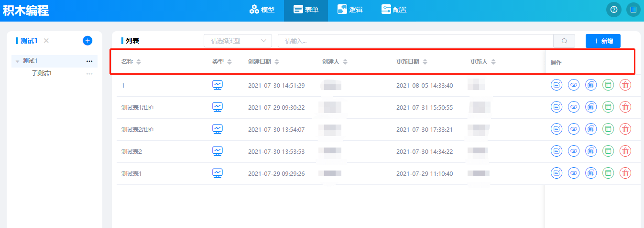Screen dimensions: 644x228
Task: Open the more options menu for 测试1 node
Action: [89, 61]
